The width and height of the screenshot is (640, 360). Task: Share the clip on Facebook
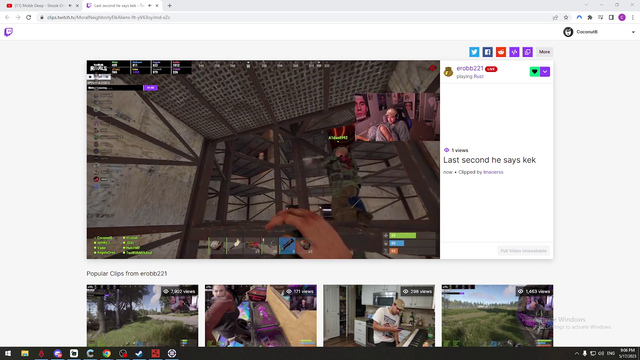pos(487,52)
